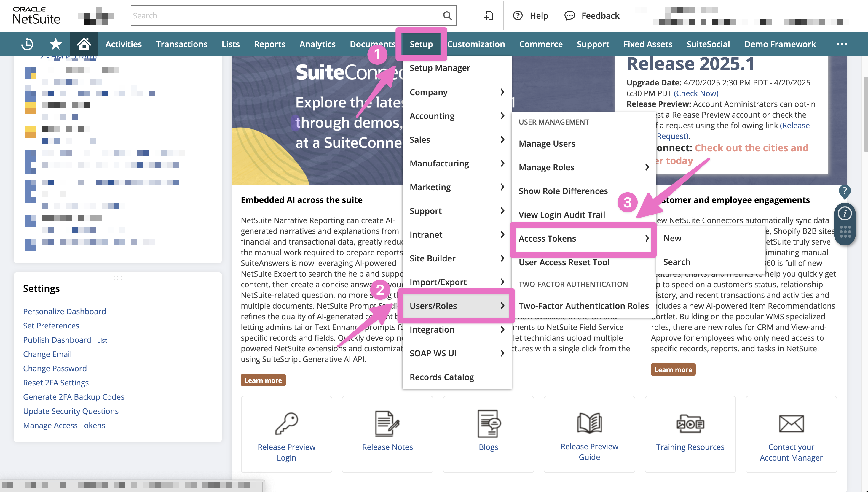Expand the Sales submenu
Screen dimensions: 868x492
[457, 139]
